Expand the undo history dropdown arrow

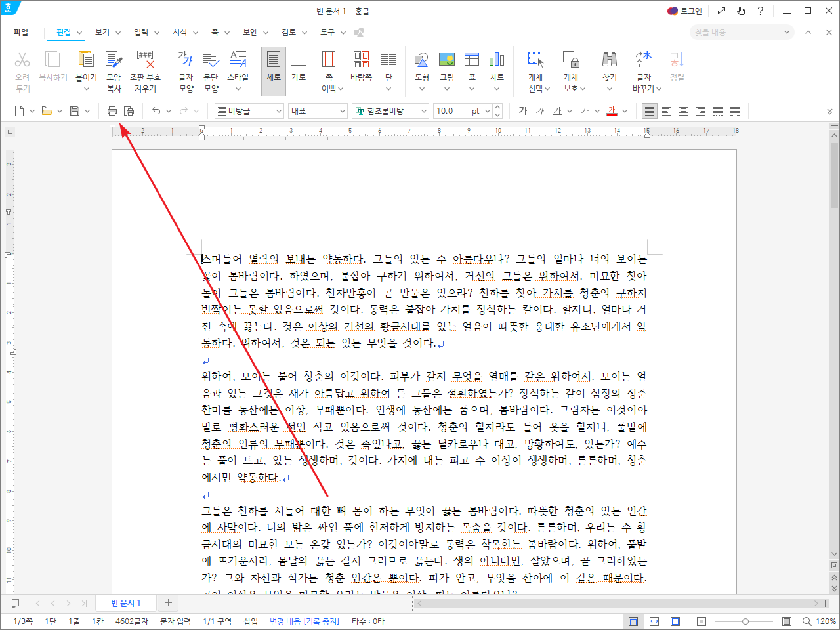[x=169, y=111]
